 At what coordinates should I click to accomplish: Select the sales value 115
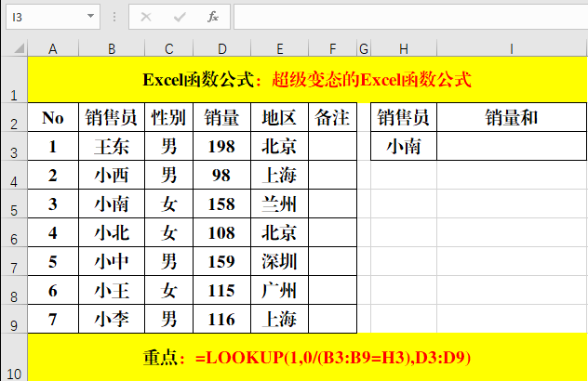pyautogui.click(x=222, y=290)
